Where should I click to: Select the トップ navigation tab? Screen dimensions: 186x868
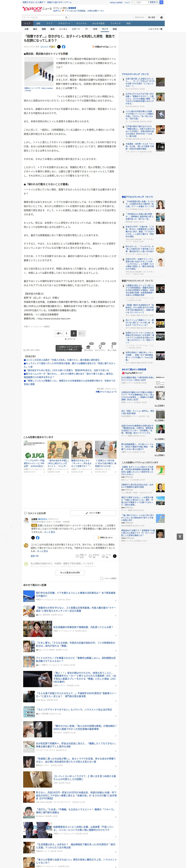27,24
